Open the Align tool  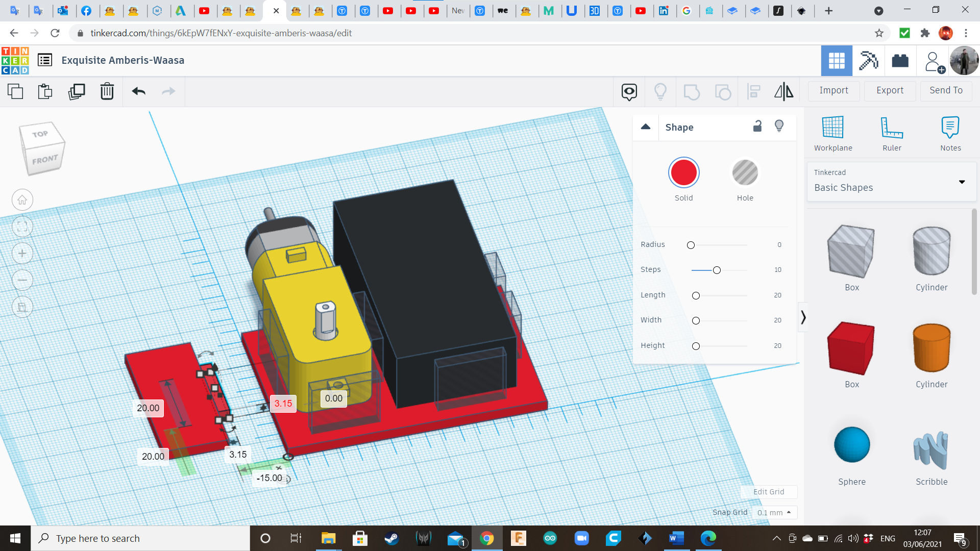pos(754,91)
